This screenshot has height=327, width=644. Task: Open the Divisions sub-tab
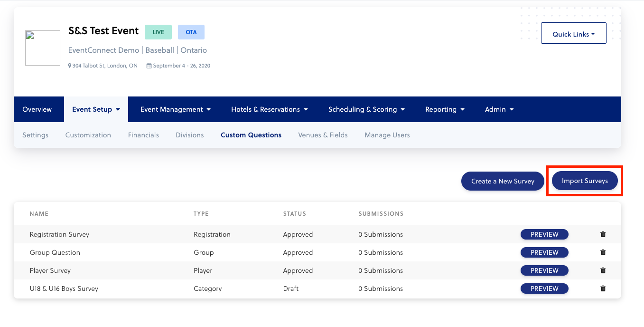click(x=190, y=135)
